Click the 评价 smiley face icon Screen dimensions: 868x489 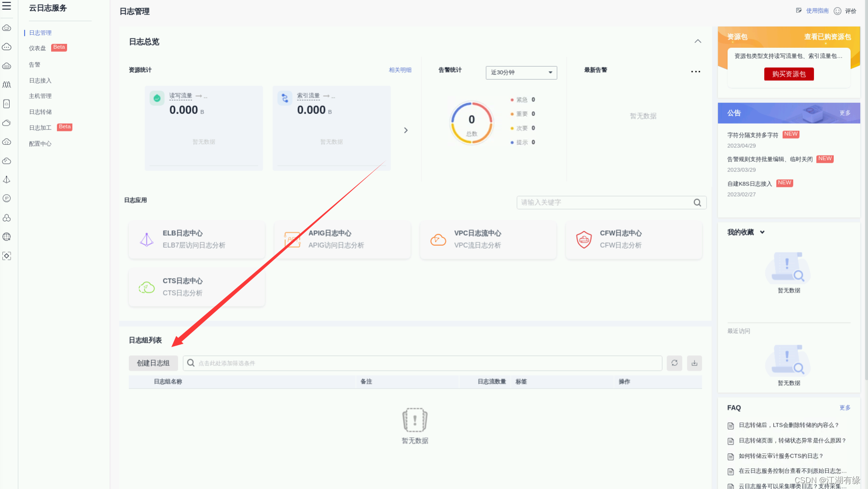(x=838, y=11)
